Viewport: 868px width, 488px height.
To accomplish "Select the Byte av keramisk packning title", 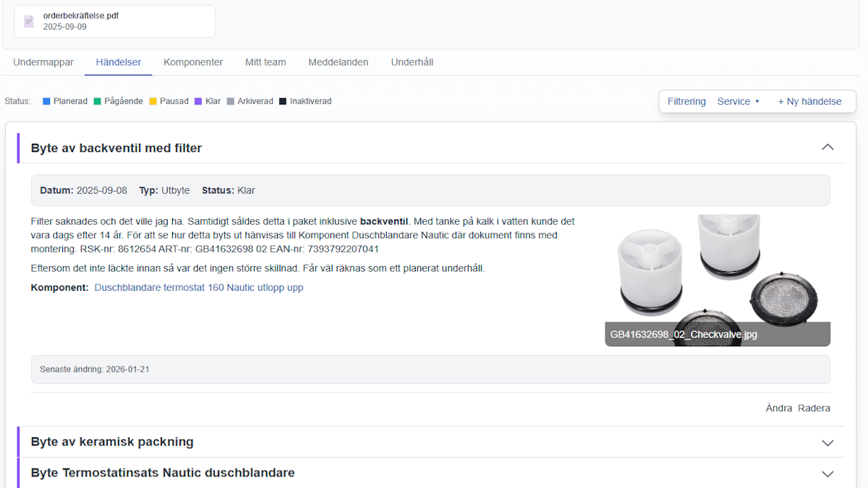I will (112, 442).
